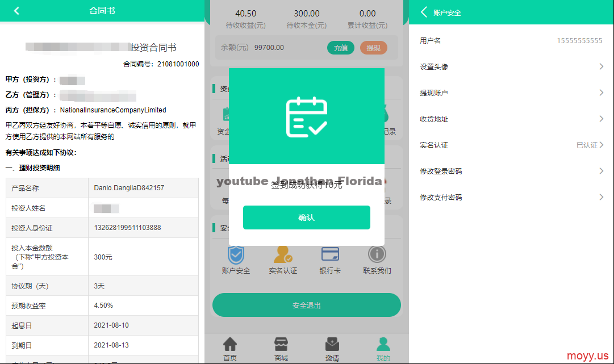The height and width of the screenshot is (364, 614).
Task: Click the 4.50% expected yield cell
Action: pos(143,306)
